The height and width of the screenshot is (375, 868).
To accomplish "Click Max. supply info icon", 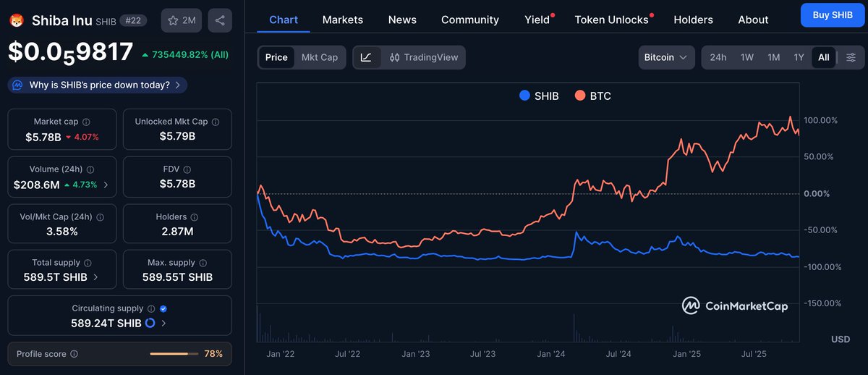I will pyautogui.click(x=203, y=264).
